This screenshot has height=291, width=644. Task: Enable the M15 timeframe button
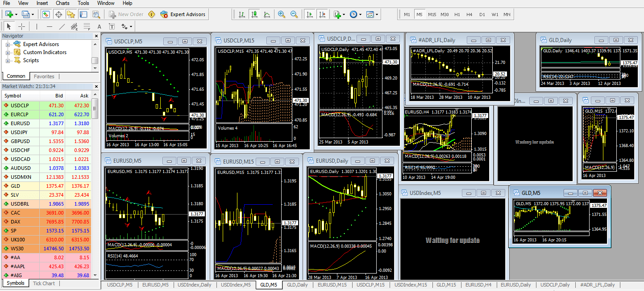pos(432,14)
